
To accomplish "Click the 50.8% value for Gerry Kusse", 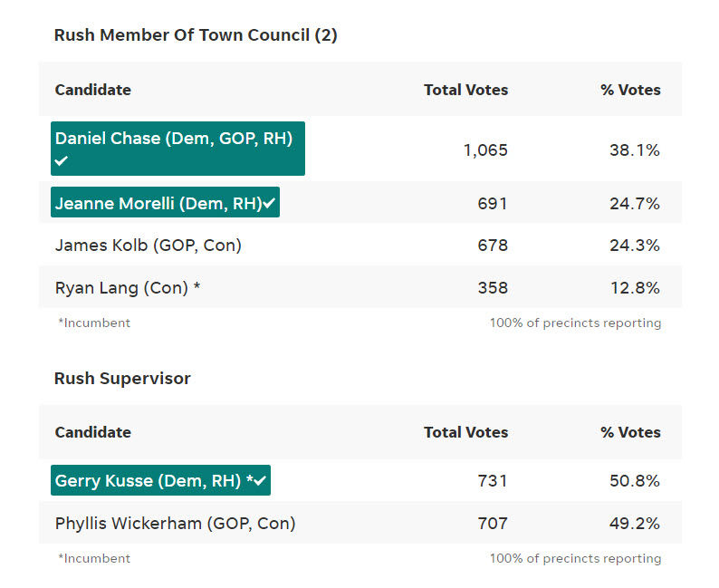I will [x=635, y=481].
